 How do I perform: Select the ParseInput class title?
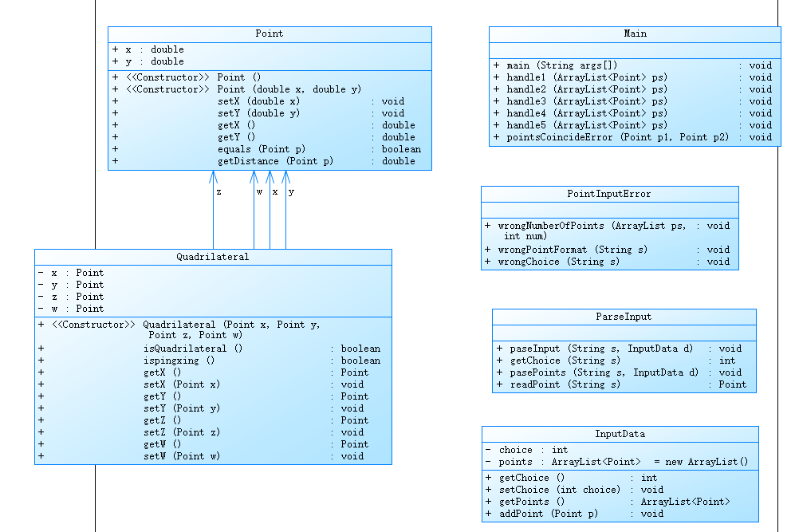pos(624,317)
